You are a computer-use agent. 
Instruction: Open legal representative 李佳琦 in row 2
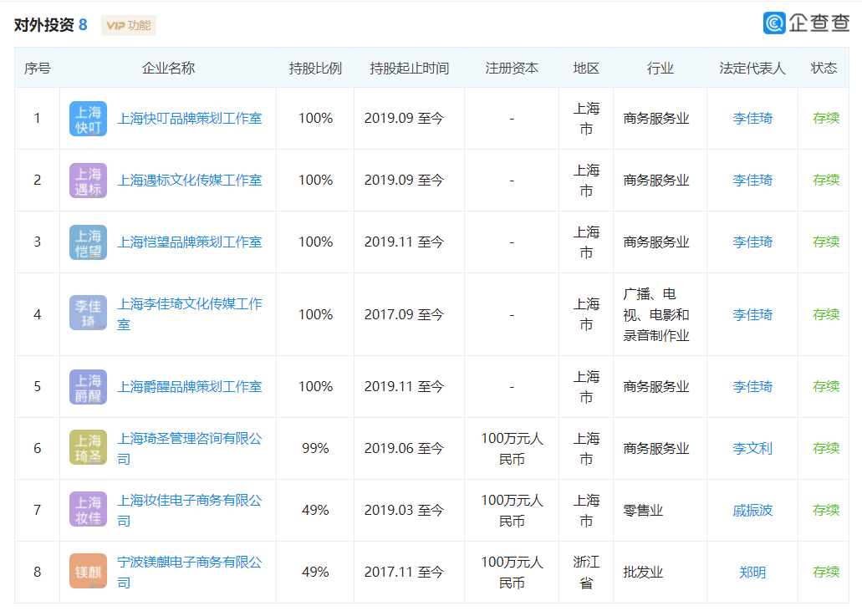(x=752, y=181)
